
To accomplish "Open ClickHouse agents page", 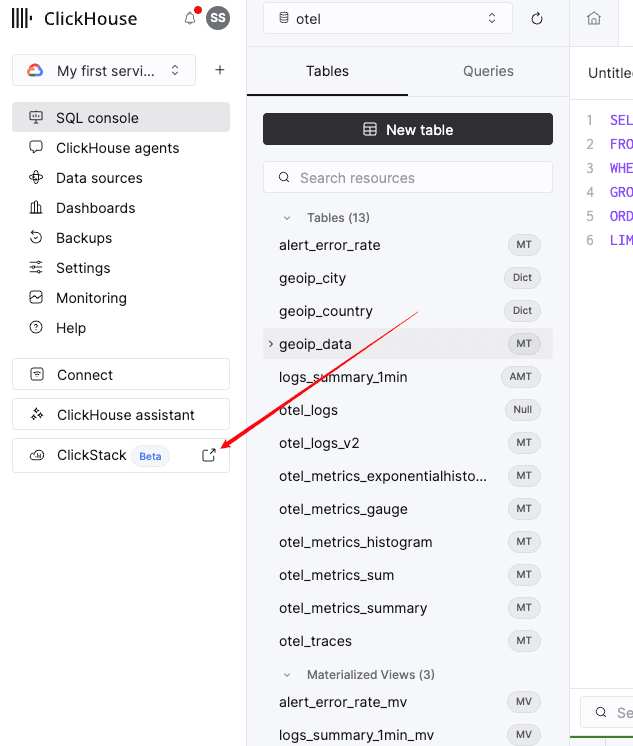I will point(121,147).
